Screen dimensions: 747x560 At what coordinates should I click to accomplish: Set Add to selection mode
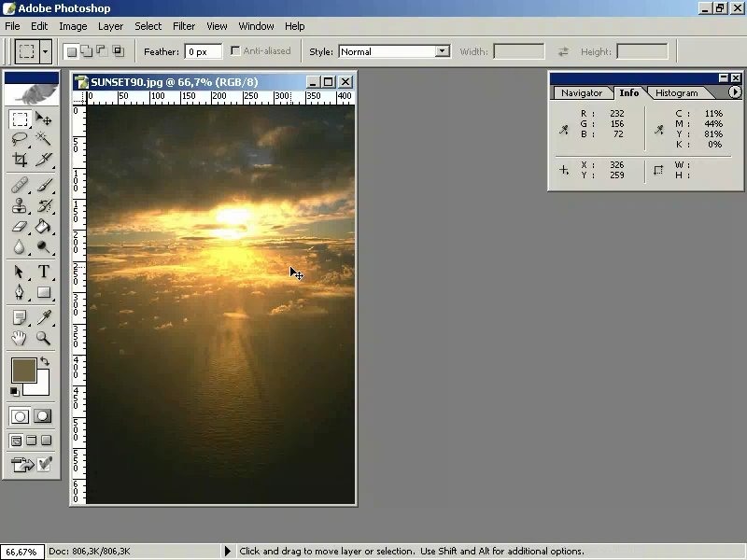point(87,51)
